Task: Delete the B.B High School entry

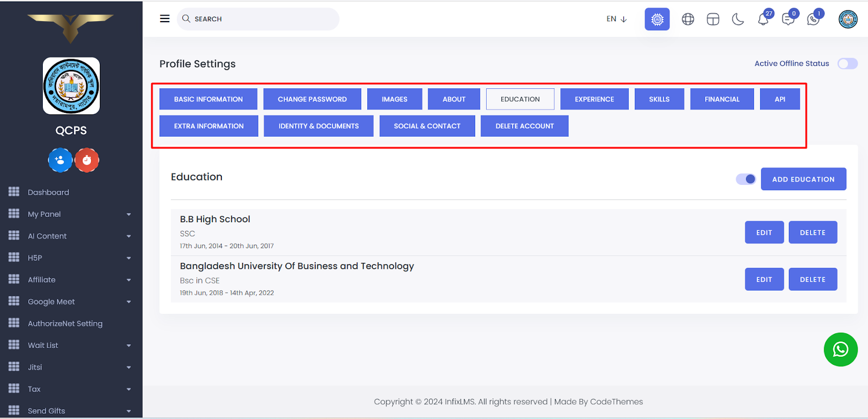Action: pyautogui.click(x=812, y=233)
